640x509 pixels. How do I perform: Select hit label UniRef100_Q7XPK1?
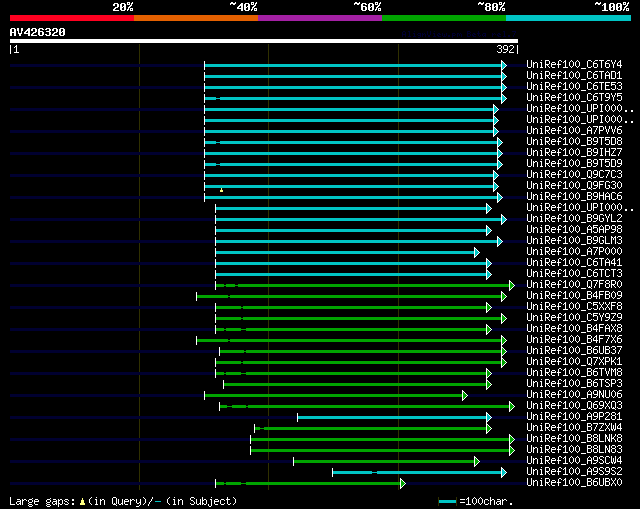point(574,362)
